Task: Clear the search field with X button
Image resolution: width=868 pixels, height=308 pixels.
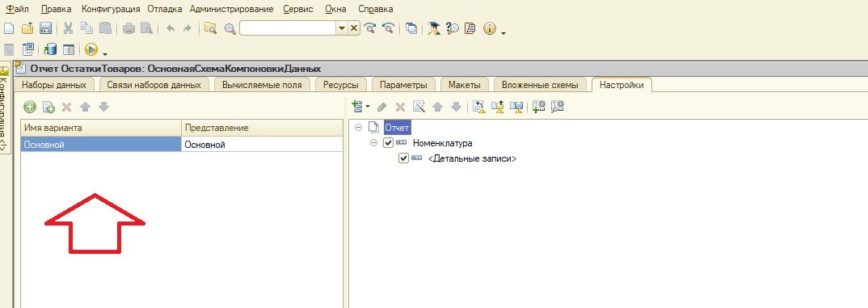Action: pos(354,28)
